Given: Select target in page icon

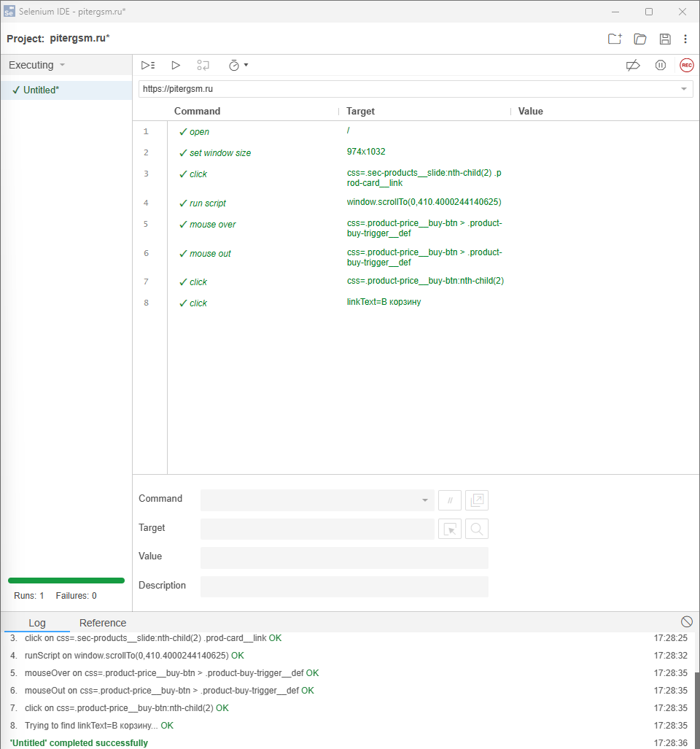Looking at the screenshot, I should pos(449,529).
